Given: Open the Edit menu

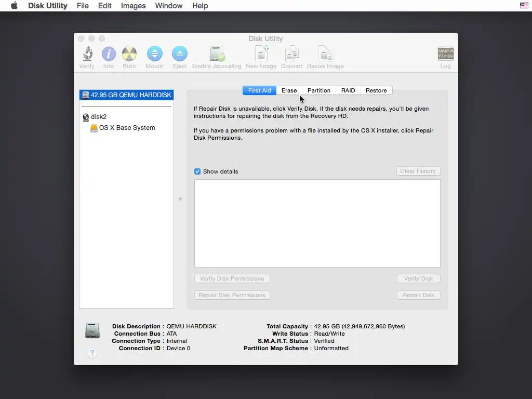Looking at the screenshot, I should (105, 6).
